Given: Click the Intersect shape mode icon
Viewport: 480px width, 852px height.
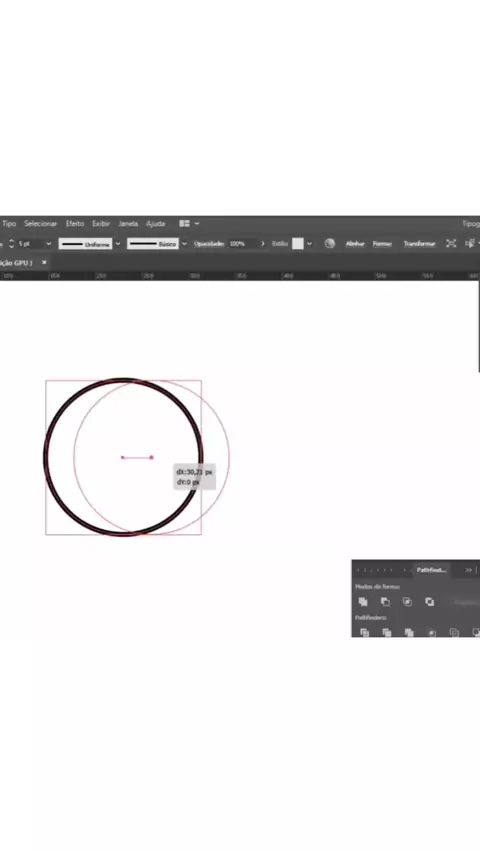Looking at the screenshot, I should coord(407,602).
